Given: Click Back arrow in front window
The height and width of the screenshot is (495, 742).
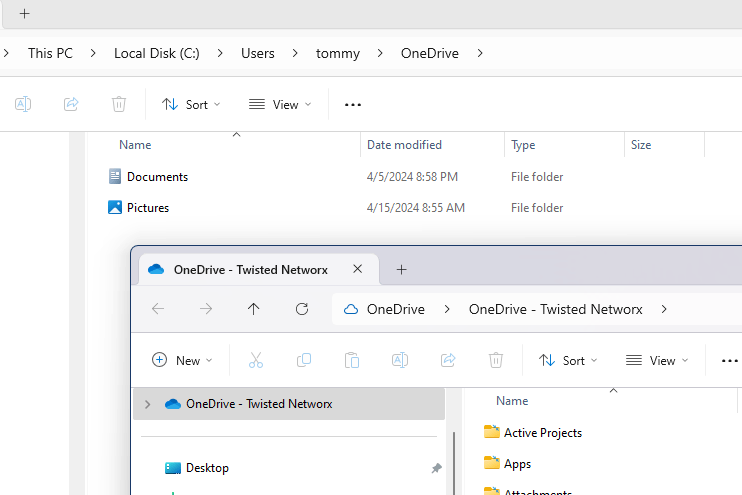Looking at the screenshot, I should pos(158,309).
